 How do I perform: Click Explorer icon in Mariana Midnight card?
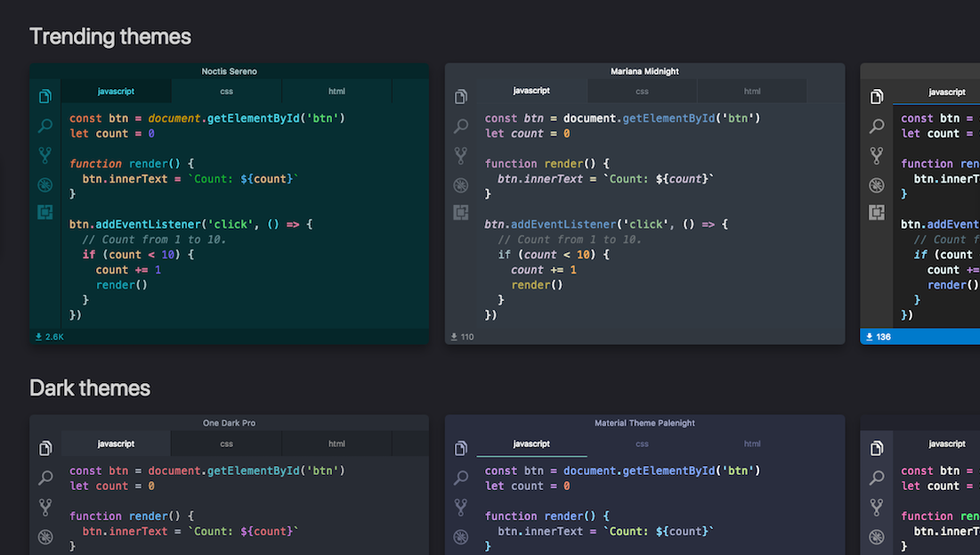coord(460,96)
